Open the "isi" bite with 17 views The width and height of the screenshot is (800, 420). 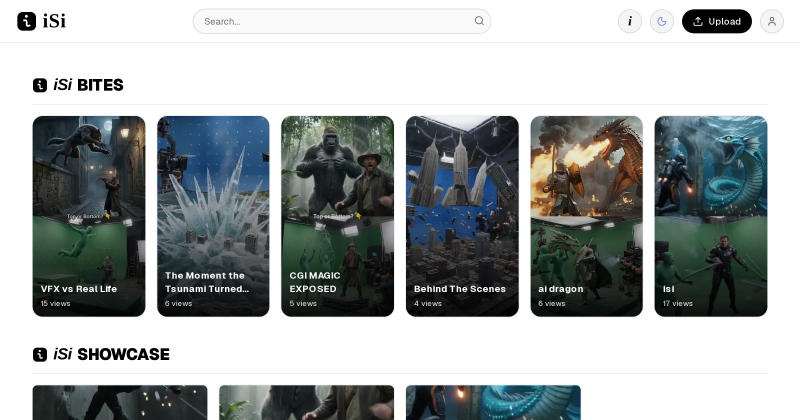(711, 216)
